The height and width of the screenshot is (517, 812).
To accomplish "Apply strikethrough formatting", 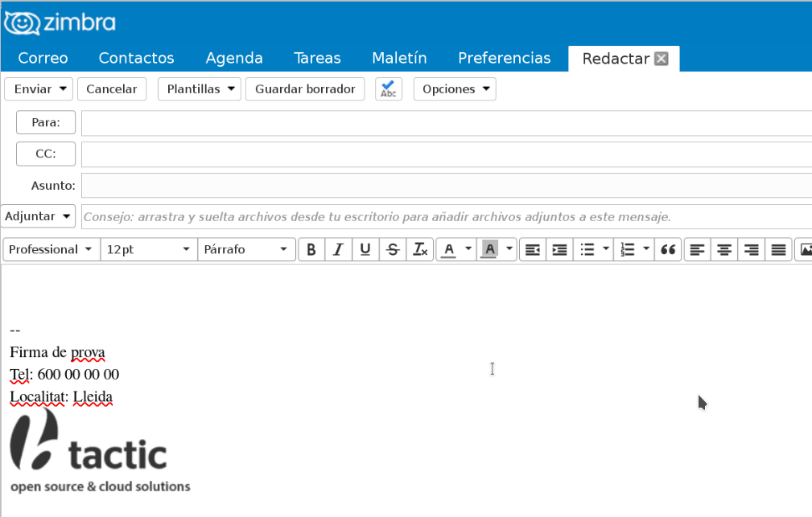I will [393, 250].
